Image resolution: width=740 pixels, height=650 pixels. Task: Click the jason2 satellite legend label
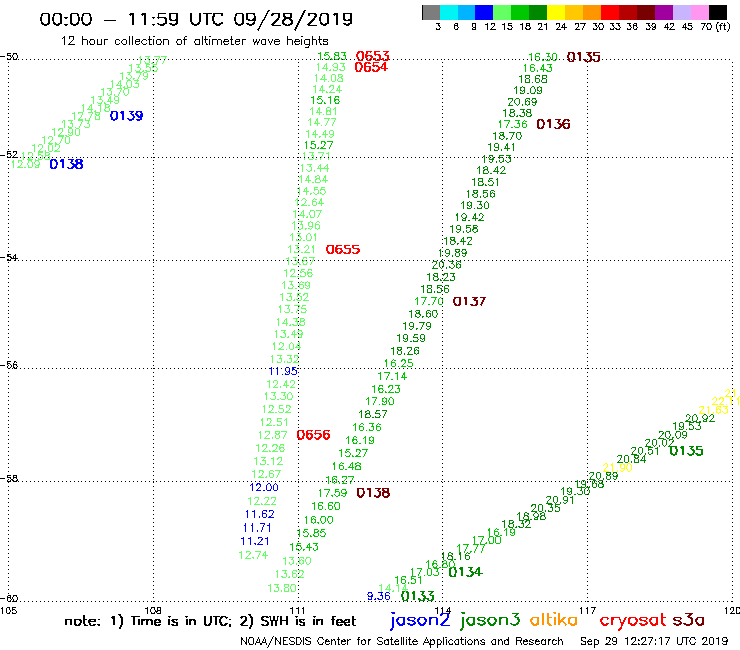(x=420, y=620)
